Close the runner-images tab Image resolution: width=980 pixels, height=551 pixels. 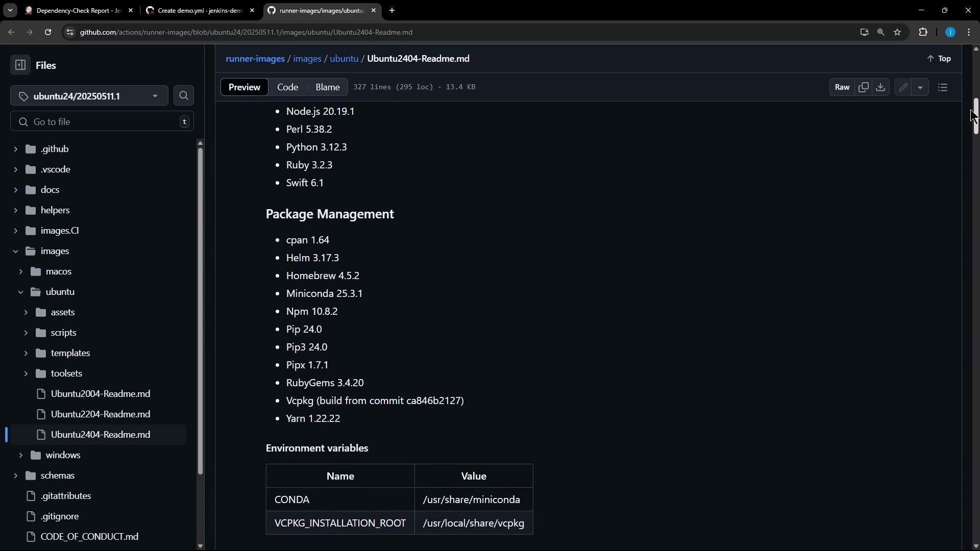click(373, 10)
